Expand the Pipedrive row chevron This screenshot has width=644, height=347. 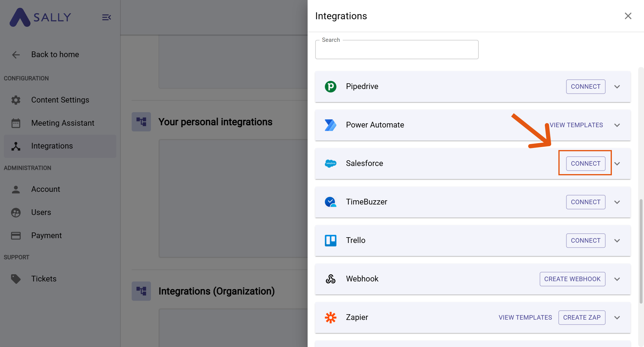click(617, 87)
